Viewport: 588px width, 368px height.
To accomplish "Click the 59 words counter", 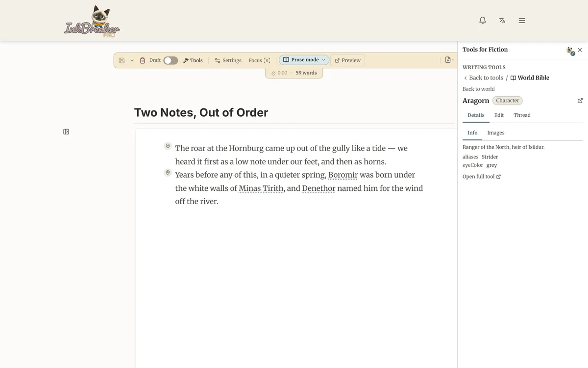I will pos(306,73).
